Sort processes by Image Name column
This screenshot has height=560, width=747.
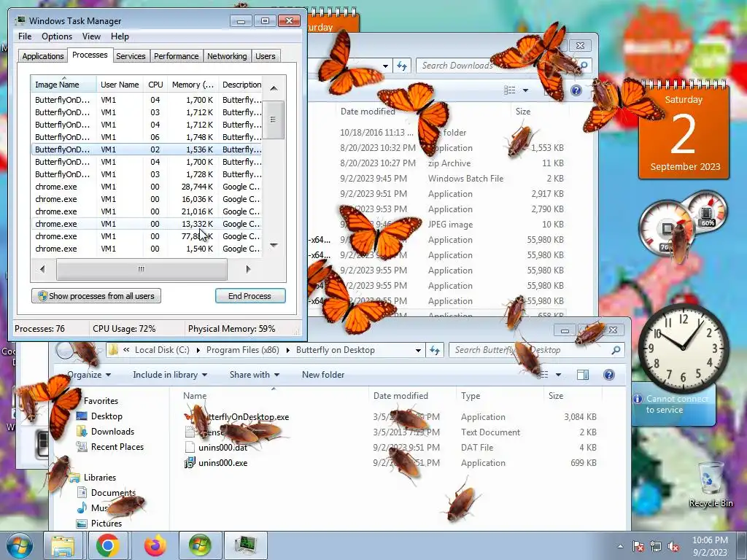63,85
